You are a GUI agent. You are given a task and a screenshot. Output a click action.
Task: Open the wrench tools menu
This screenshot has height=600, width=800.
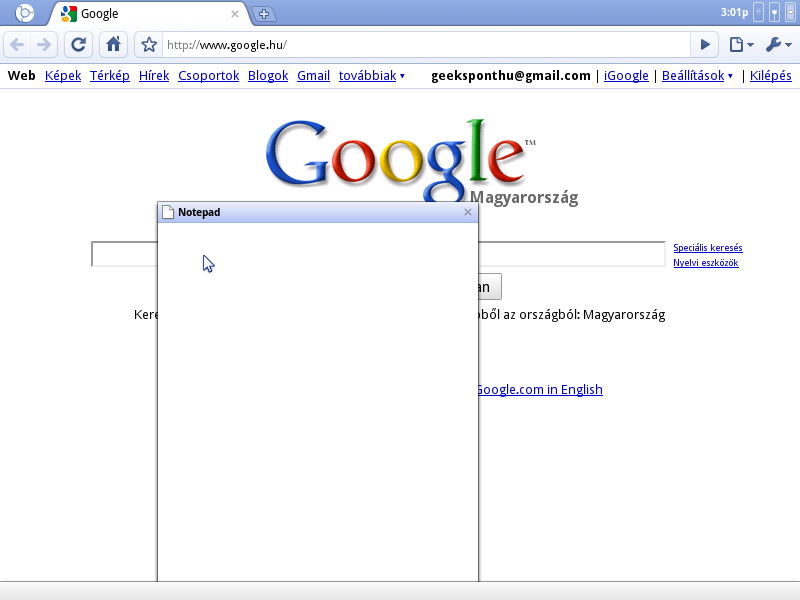point(778,45)
